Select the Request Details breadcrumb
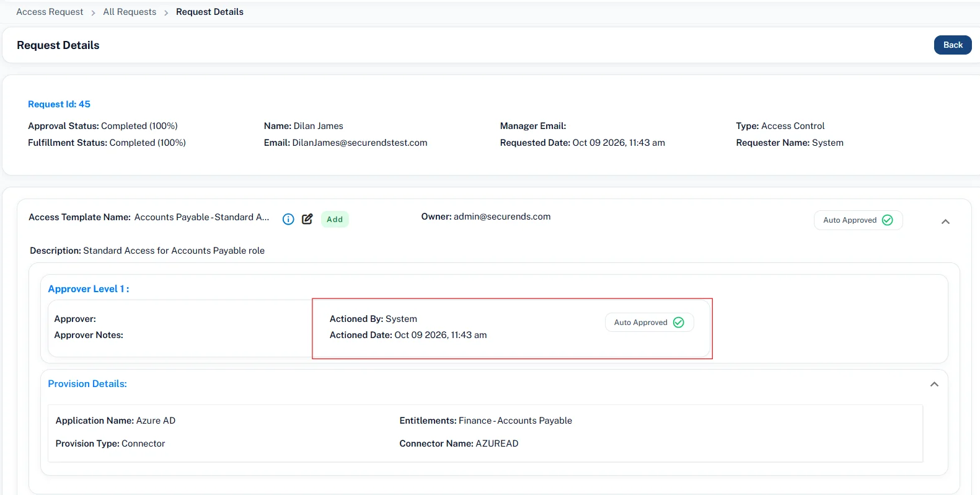Image resolution: width=980 pixels, height=495 pixels. pos(210,12)
